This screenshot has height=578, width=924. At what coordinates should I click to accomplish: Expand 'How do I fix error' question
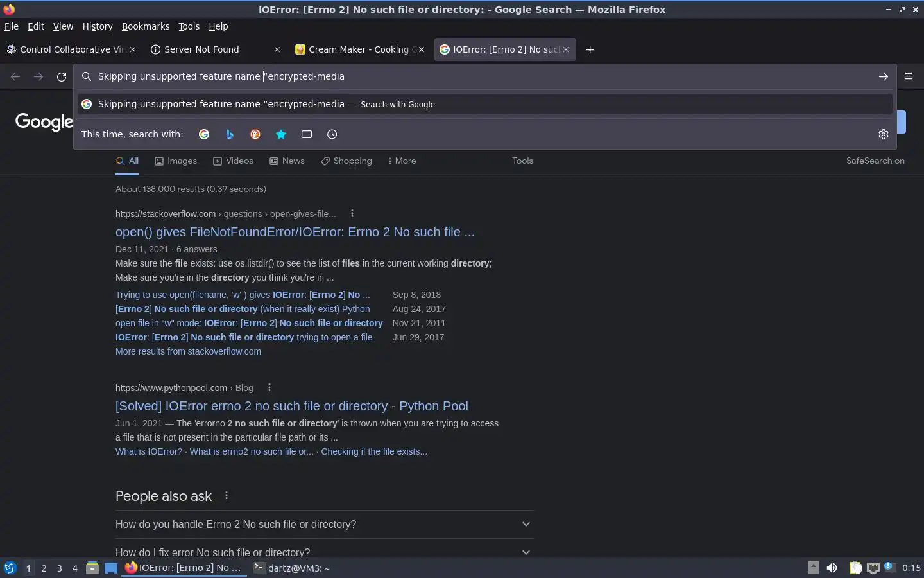pos(324,552)
